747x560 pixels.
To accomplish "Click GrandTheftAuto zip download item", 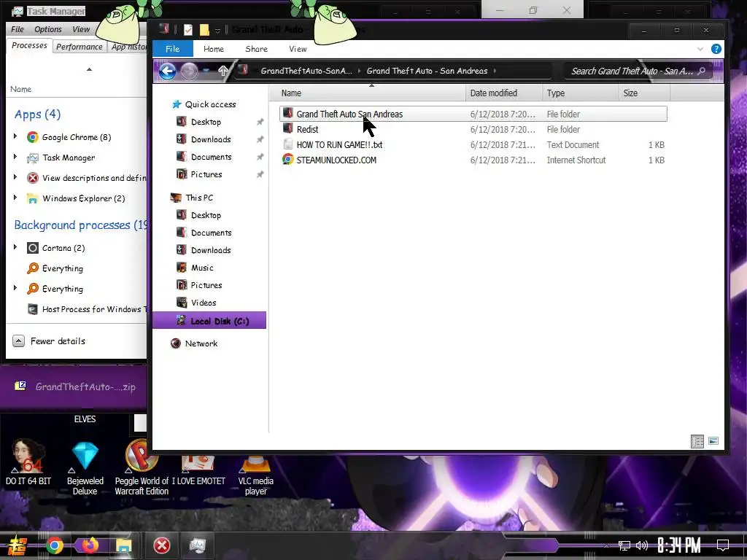I will (x=75, y=386).
